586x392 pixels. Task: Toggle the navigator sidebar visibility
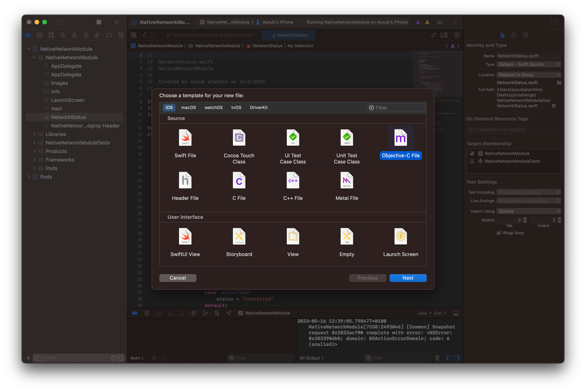[x=59, y=22]
